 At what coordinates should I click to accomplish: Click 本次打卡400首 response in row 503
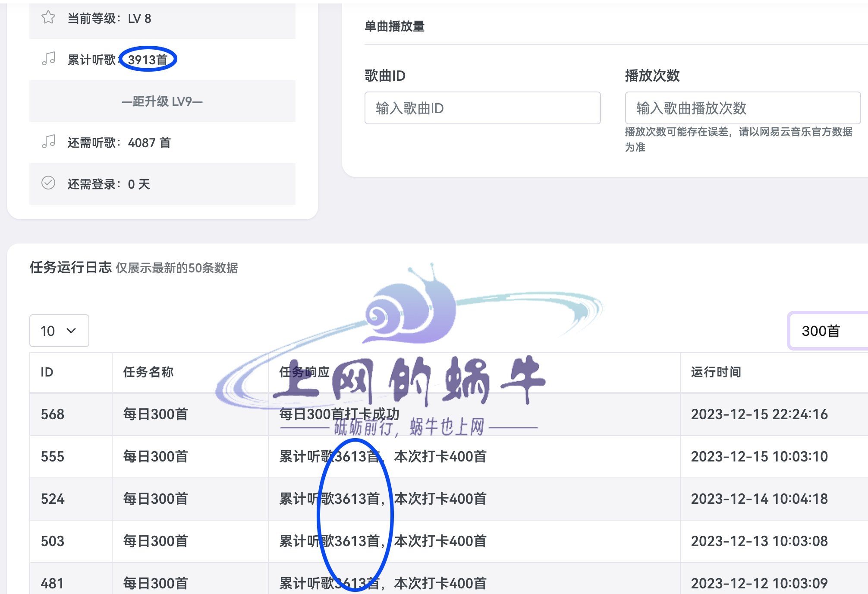click(440, 541)
